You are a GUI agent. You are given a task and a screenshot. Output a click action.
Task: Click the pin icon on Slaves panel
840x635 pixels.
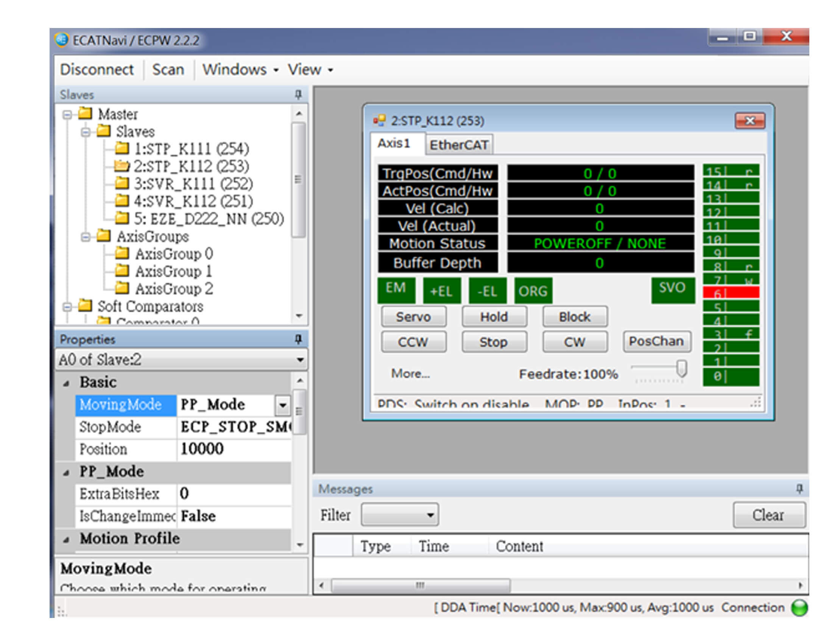point(298,94)
